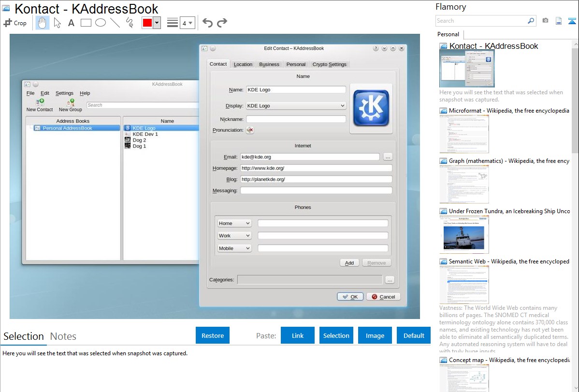Screen dimensions: 579x392
Task: Choose the freehand scribble tool
Action: click(x=130, y=23)
